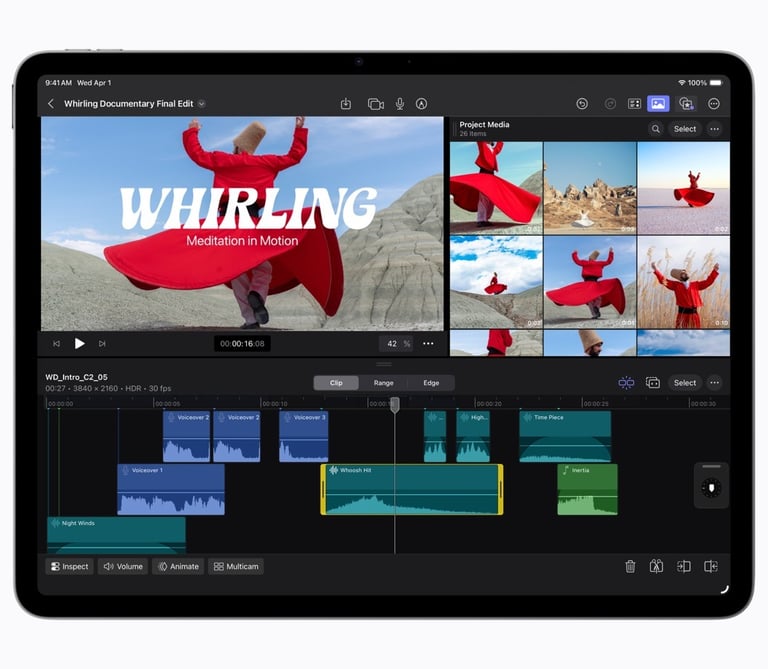Start voiceover with the microphone icon

click(400, 104)
